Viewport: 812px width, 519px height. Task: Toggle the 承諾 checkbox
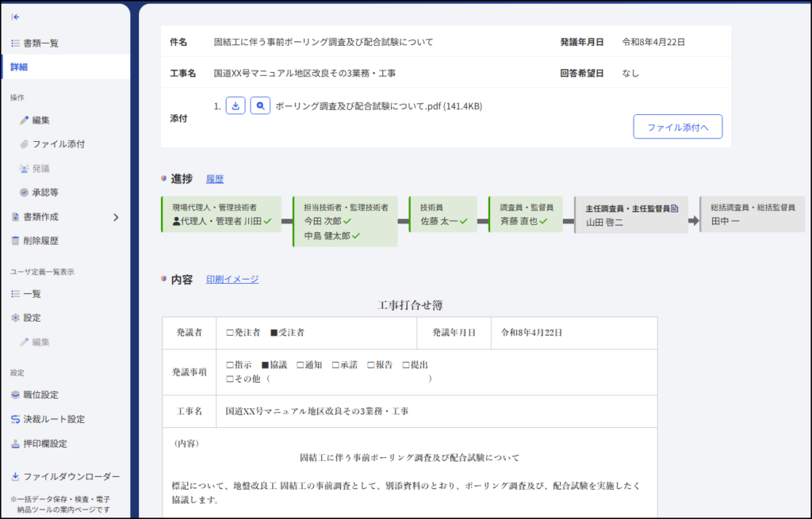(335, 365)
